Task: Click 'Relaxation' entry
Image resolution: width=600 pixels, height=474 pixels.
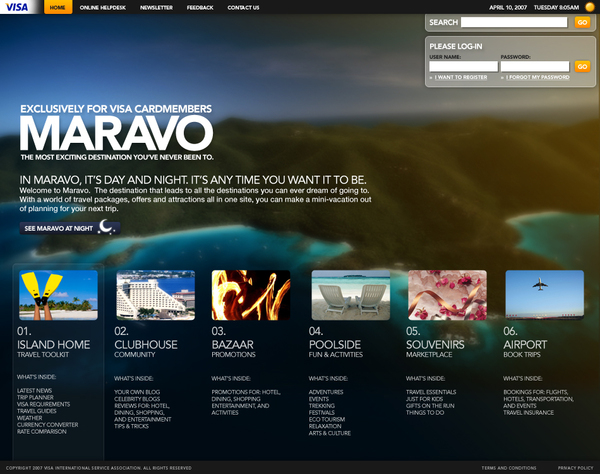Action: (x=325, y=427)
